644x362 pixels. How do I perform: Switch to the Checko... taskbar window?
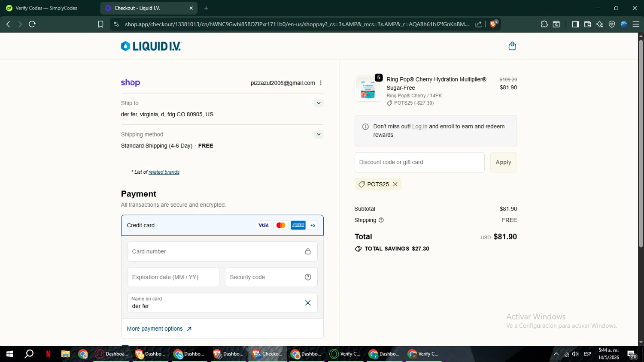[268, 354]
